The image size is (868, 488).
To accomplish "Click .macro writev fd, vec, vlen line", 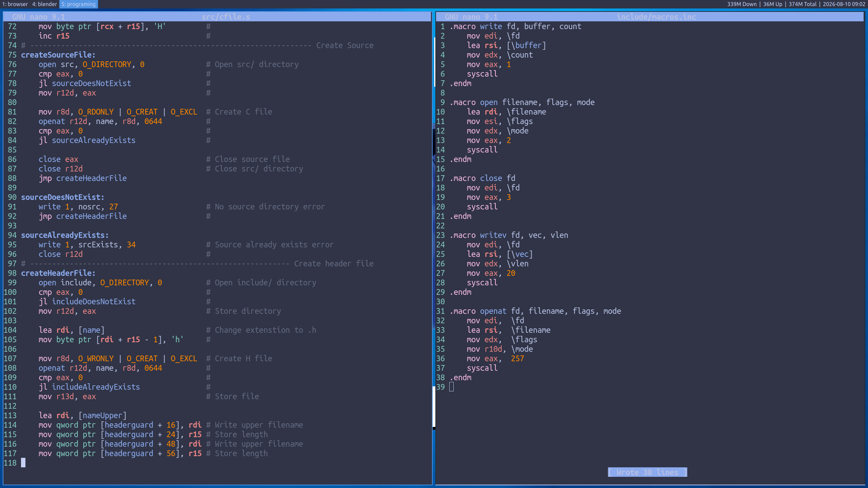I will tap(509, 235).
